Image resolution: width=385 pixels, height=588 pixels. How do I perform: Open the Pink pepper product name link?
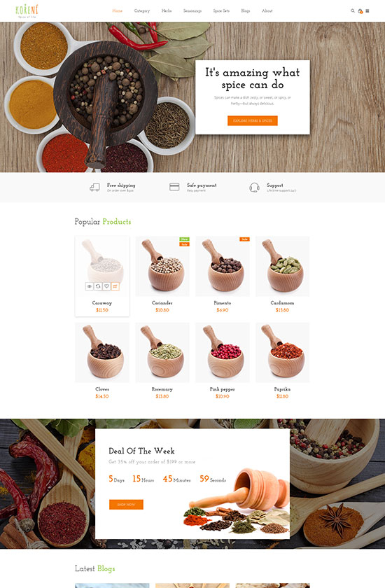click(x=223, y=389)
